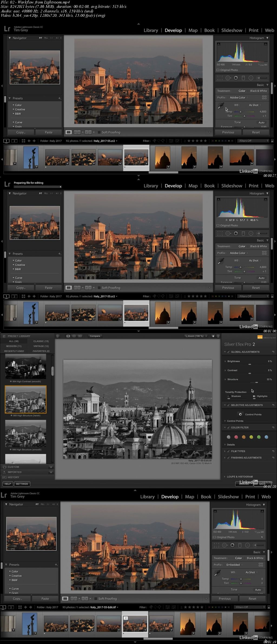Pick the White Balance eyedropper in 00:00:27 frame

tap(221, 106)
